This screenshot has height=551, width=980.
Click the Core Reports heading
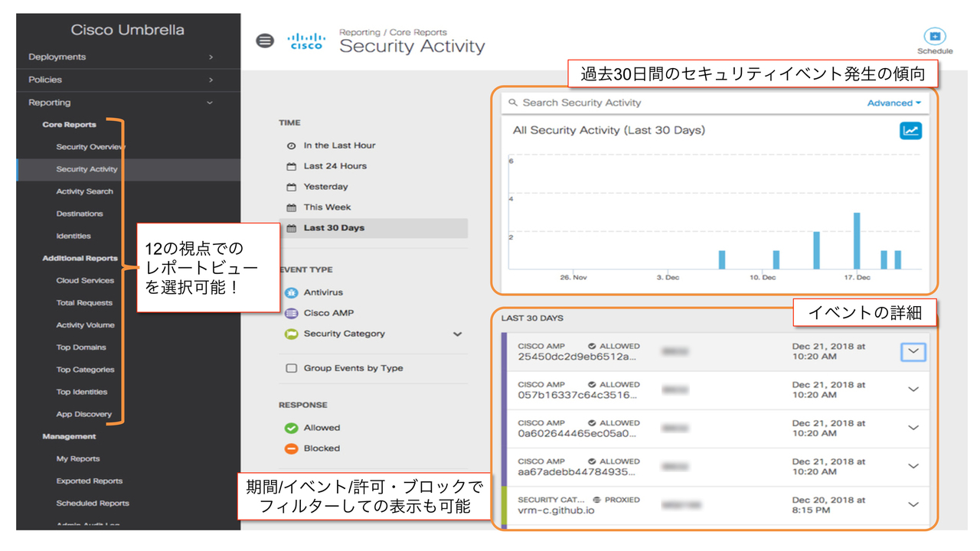70,125
